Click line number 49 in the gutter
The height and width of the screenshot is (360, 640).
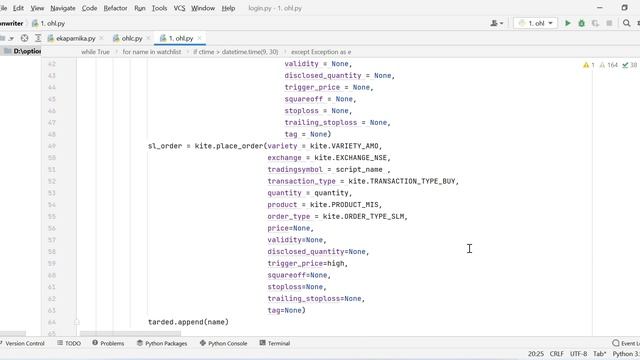51,146
